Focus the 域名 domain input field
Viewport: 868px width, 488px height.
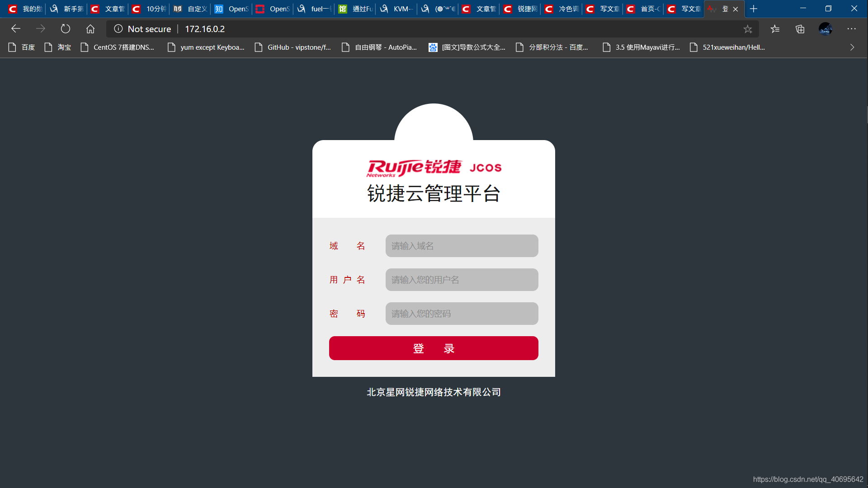(x=462, y=246)
